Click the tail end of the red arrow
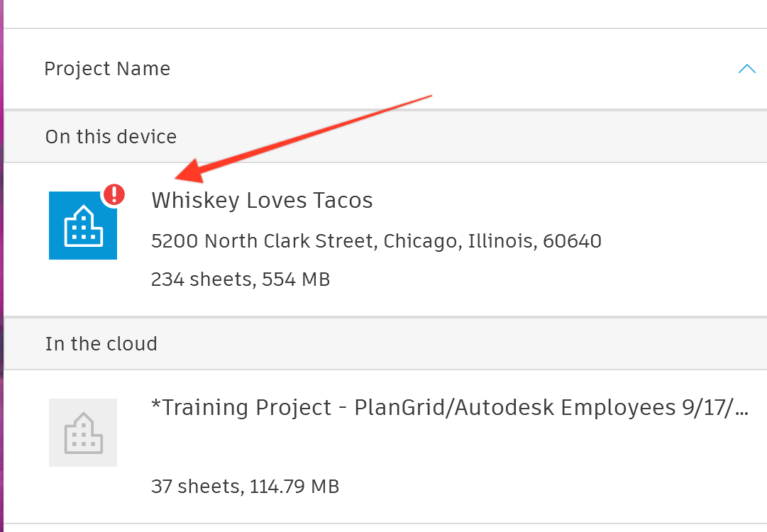Image resolution: width=767 pixels, height=532 pixels. point(430,96)
